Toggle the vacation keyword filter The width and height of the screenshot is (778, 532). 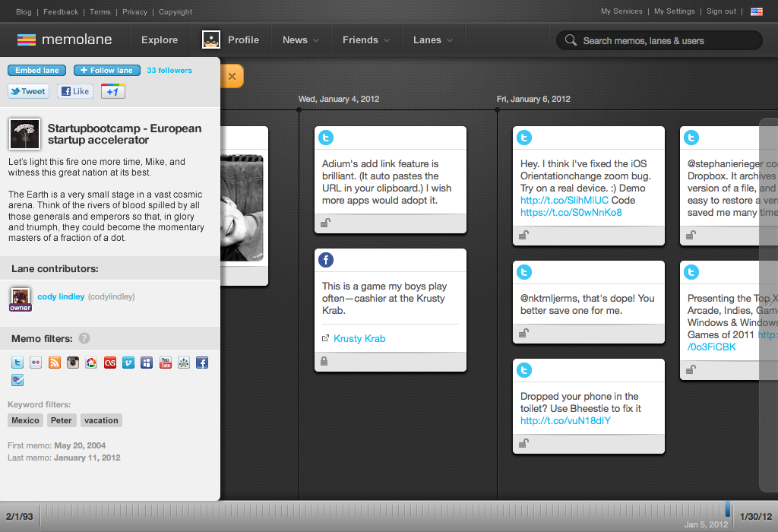[x=101, y=420]
